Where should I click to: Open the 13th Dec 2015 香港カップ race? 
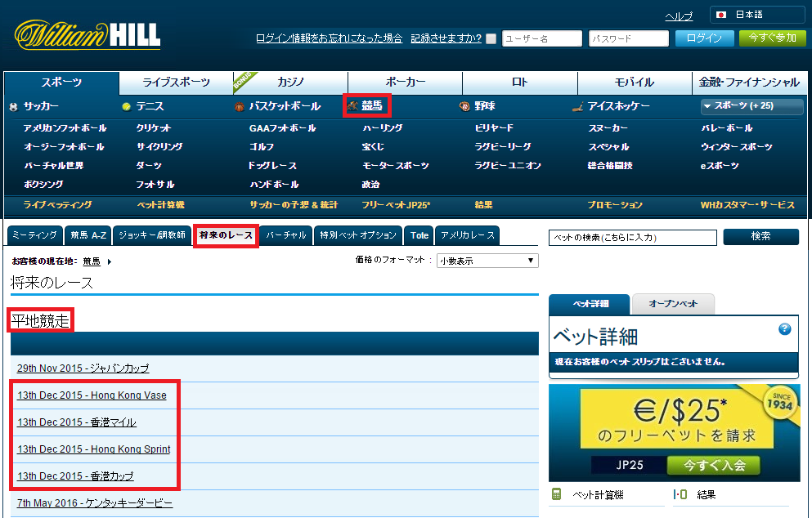pyautogui.click(x=75, y=476)
